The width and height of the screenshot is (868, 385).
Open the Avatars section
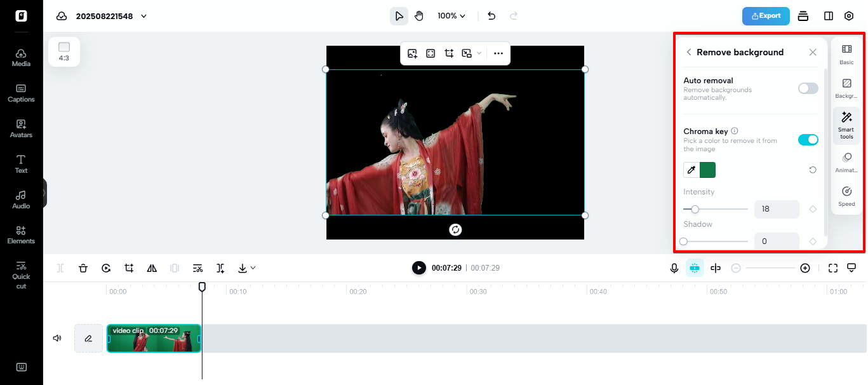tap(21, 128)
